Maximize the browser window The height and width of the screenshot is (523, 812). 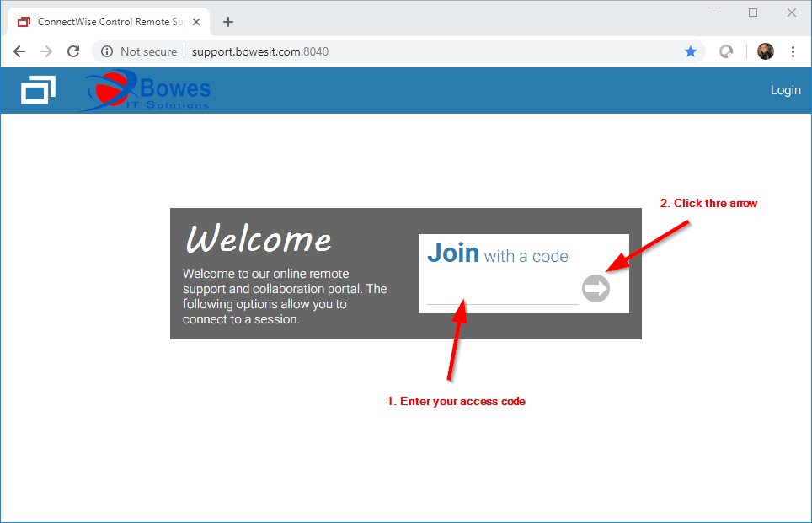pos(753,13)
